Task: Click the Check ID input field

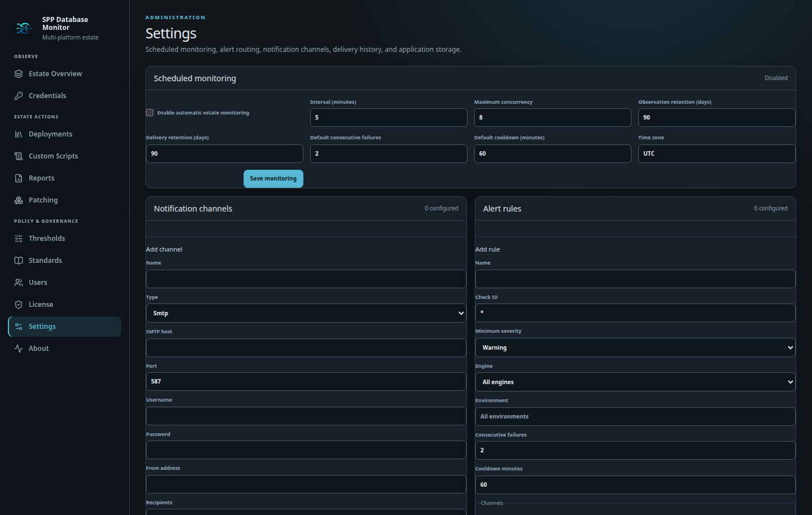Action: tap(636, 312)
